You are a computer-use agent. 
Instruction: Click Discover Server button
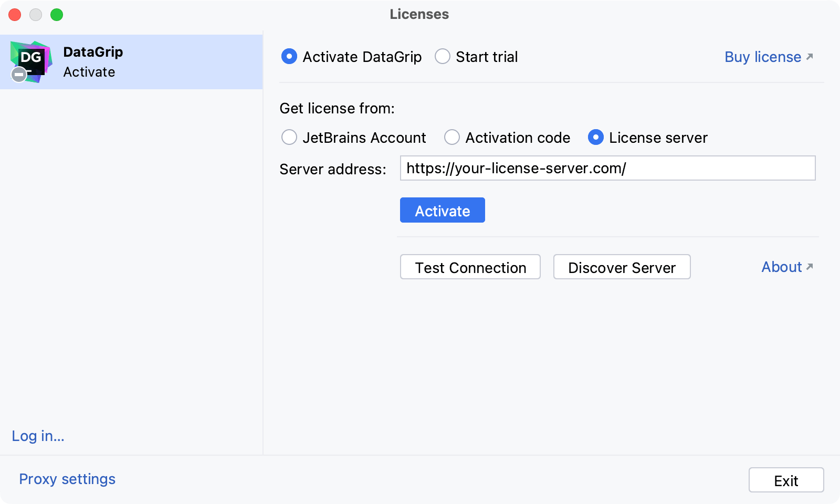[x=622, y=267]
